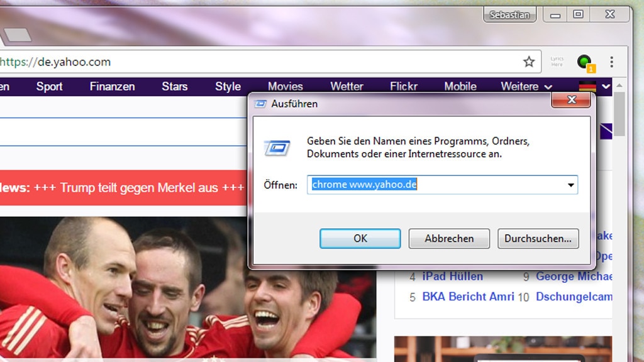Click Durchsuchen... to browse for a file

(538, 238)
